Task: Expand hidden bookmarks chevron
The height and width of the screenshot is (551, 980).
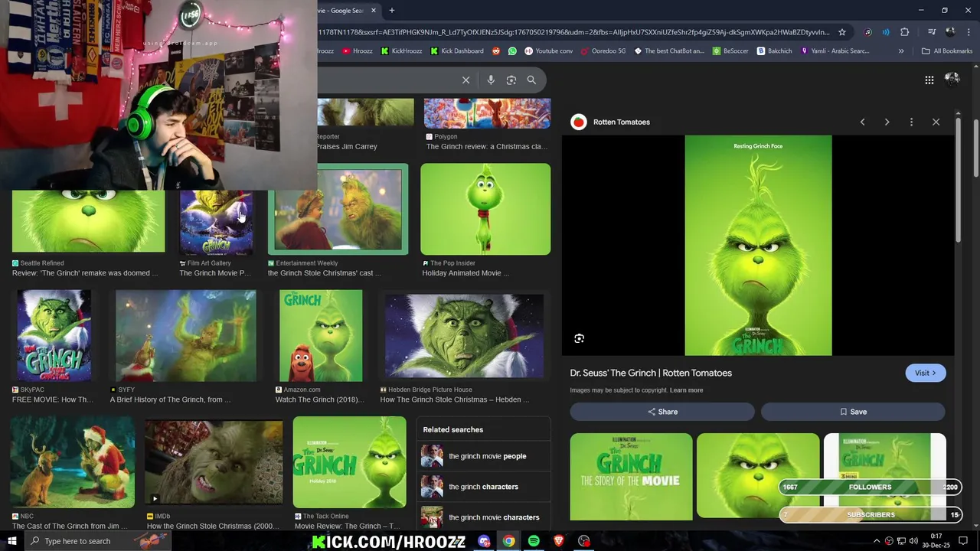Action: (x=901, y=51)
